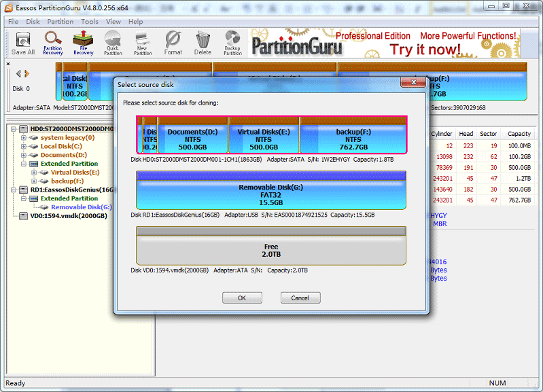Select Virtual Disks(E:) in disk tree

[75, 172]
